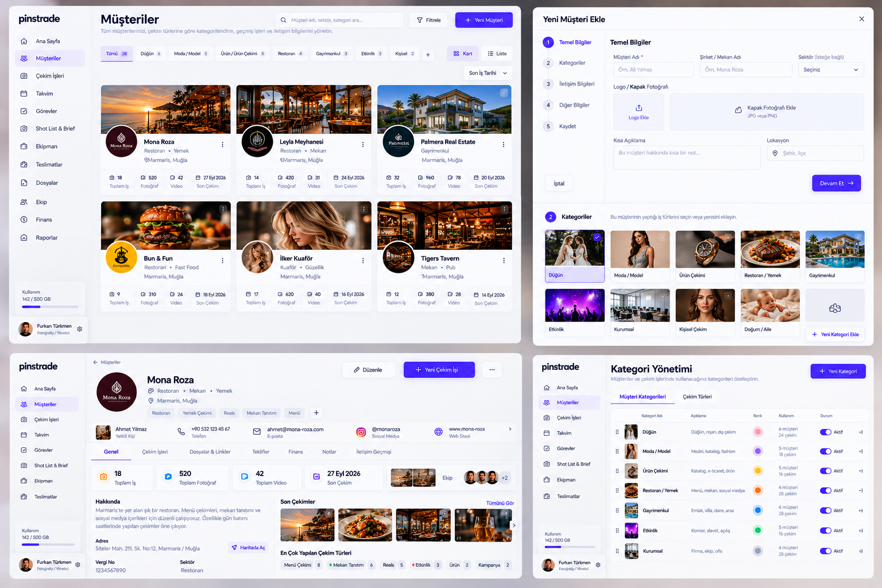Open the Çekim Türleri tab
The height and width of the screenshot is (588, 882).
coord(697,397)
